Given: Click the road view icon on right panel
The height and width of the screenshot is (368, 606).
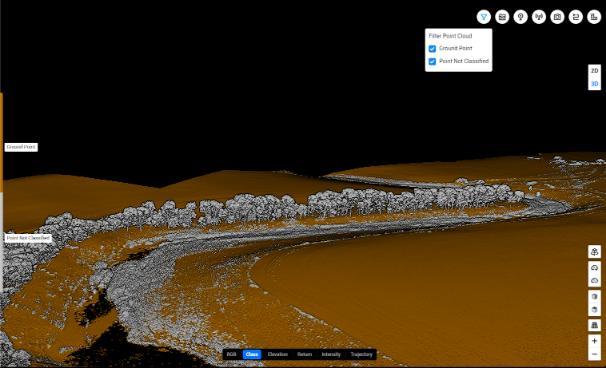Looking at the screenshot, I should 594,325.
